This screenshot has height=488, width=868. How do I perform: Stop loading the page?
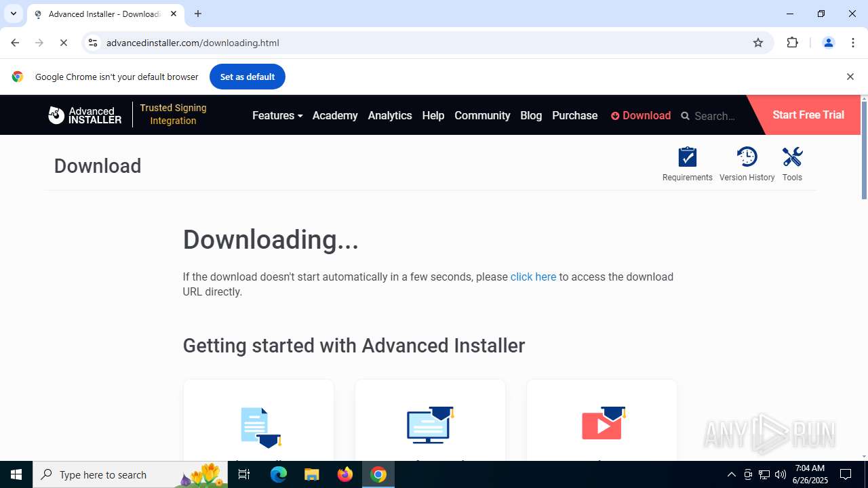[x=63, y=43]
